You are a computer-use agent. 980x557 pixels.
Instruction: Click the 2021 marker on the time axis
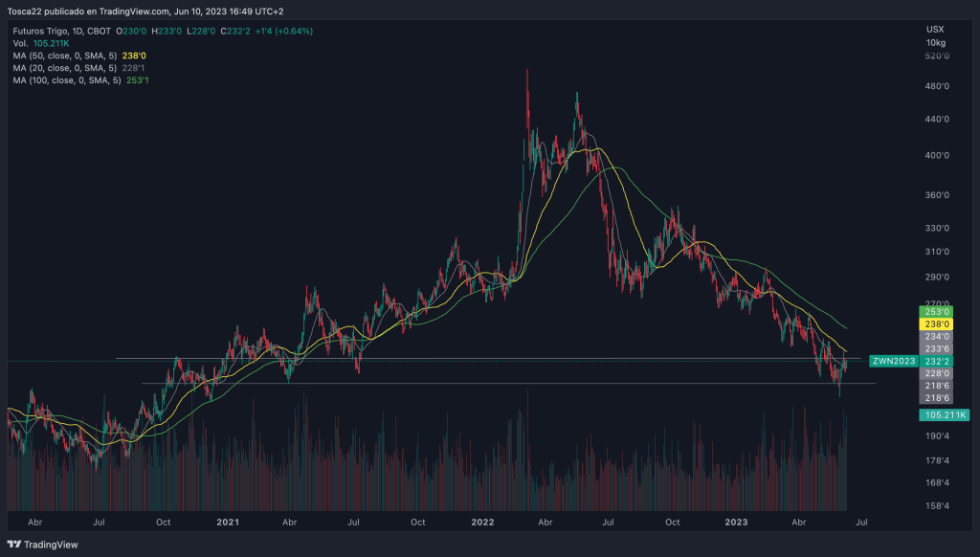click(228, 523)
